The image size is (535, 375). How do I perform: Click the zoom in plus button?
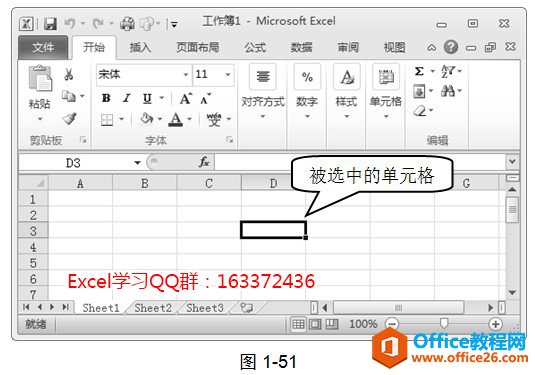(x=495, y=324)
